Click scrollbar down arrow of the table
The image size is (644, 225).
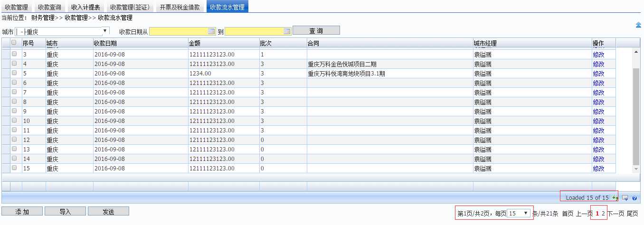636,169
